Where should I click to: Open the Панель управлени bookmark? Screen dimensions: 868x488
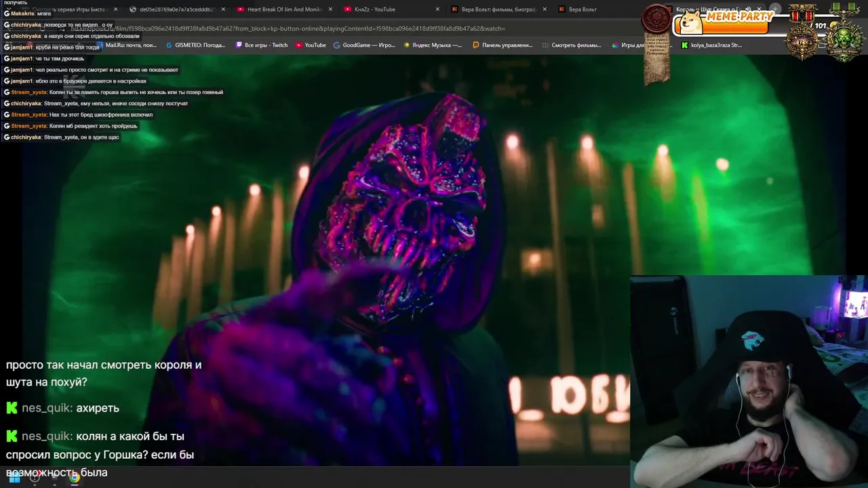[502, 45]
